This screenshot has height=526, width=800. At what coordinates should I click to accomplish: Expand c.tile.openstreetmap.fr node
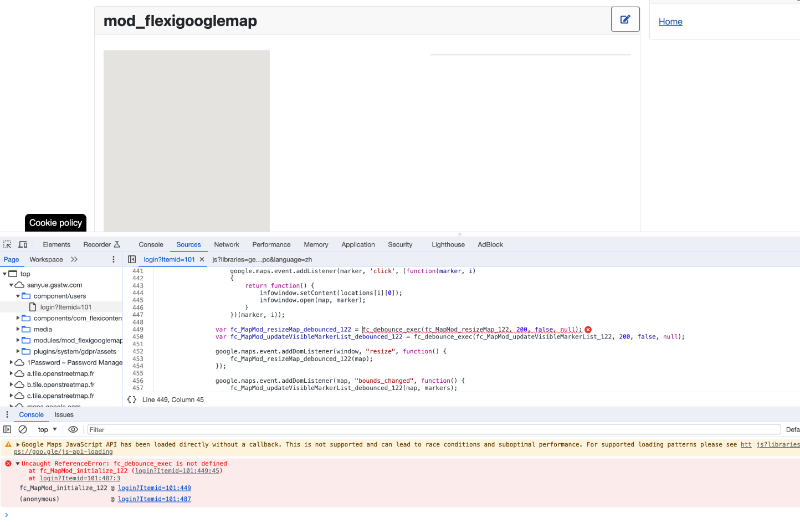coord(11,395)
